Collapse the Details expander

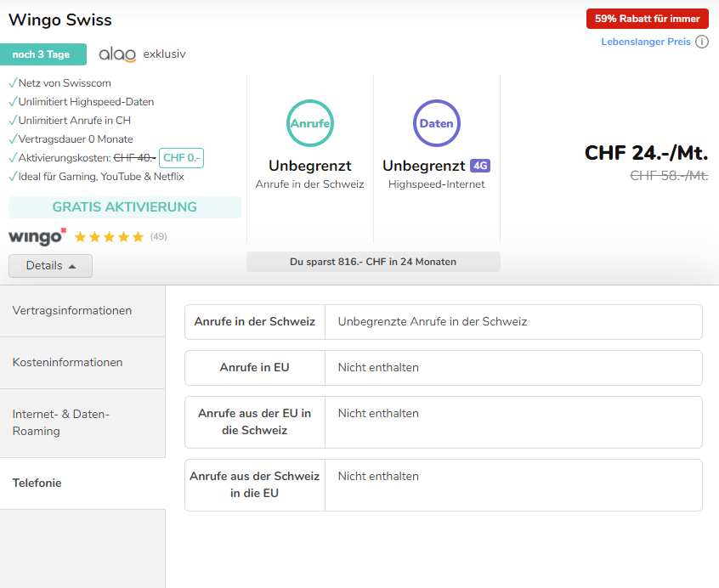pyautogui.click(x=50, y=265)
